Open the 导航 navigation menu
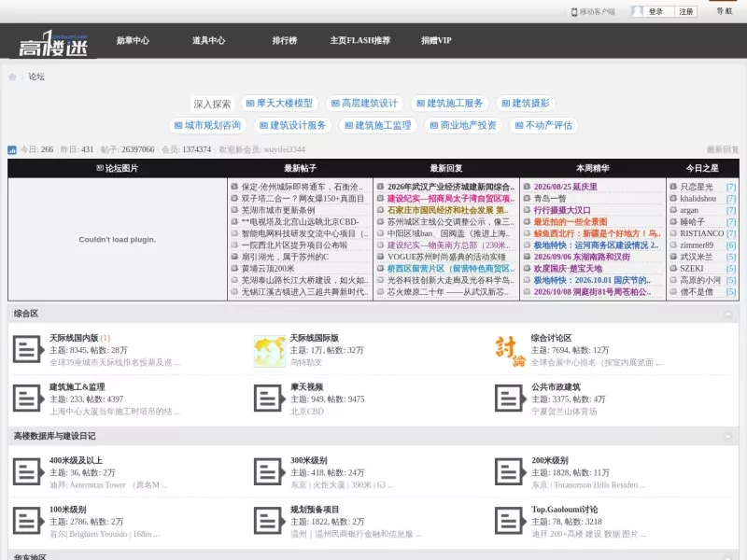Screen dimensions: 747x560 coord(725,11)
